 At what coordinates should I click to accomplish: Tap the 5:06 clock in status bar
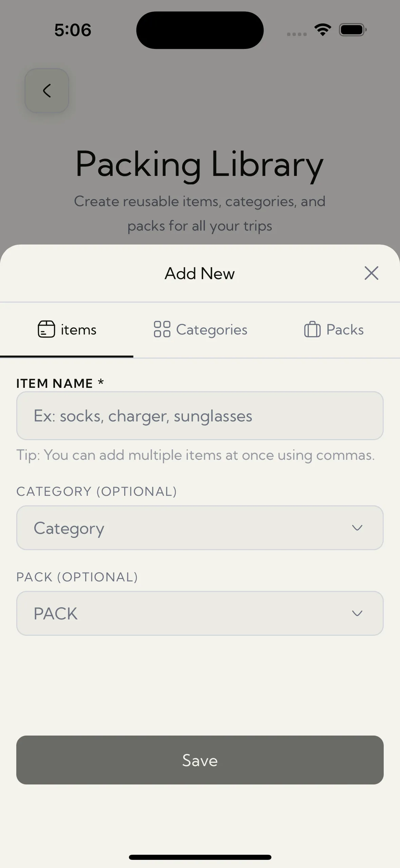(x=73, y=30)
